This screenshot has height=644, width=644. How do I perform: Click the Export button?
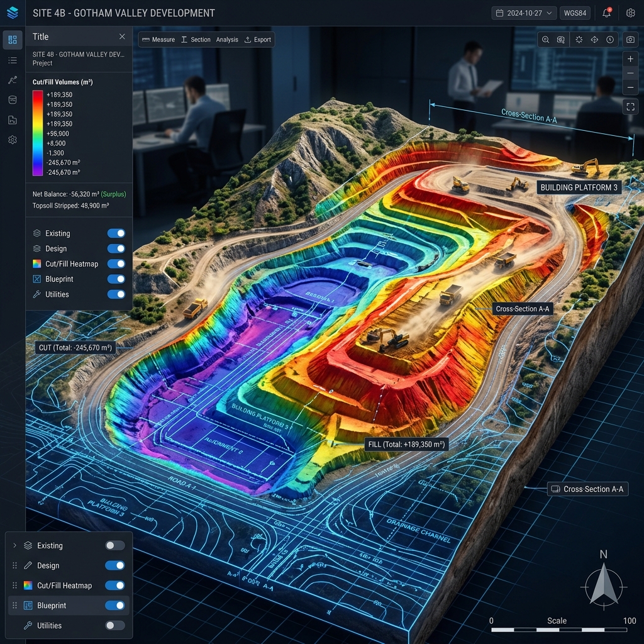point(257,40)
